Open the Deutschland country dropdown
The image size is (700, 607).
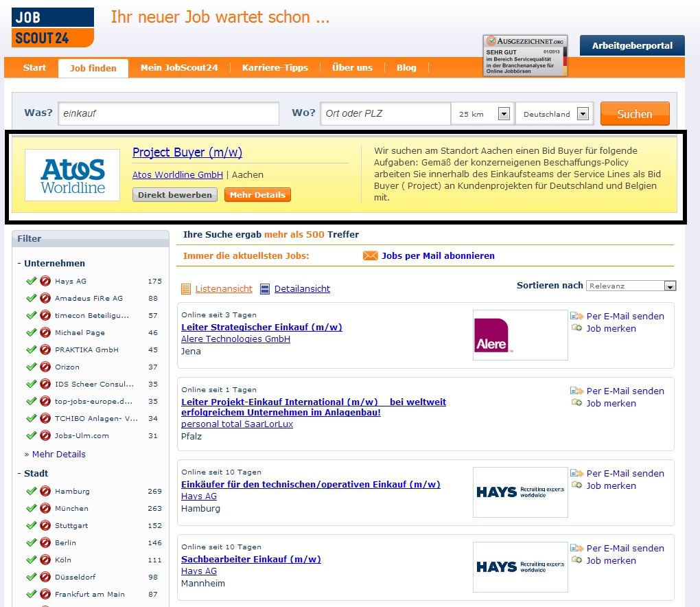(x=583, y=114)
